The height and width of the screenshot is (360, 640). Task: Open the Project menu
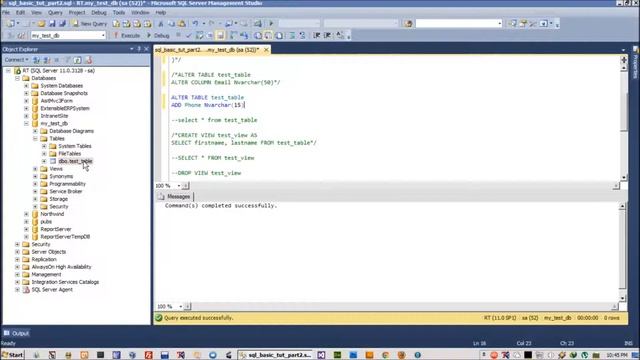click(77, 13)
